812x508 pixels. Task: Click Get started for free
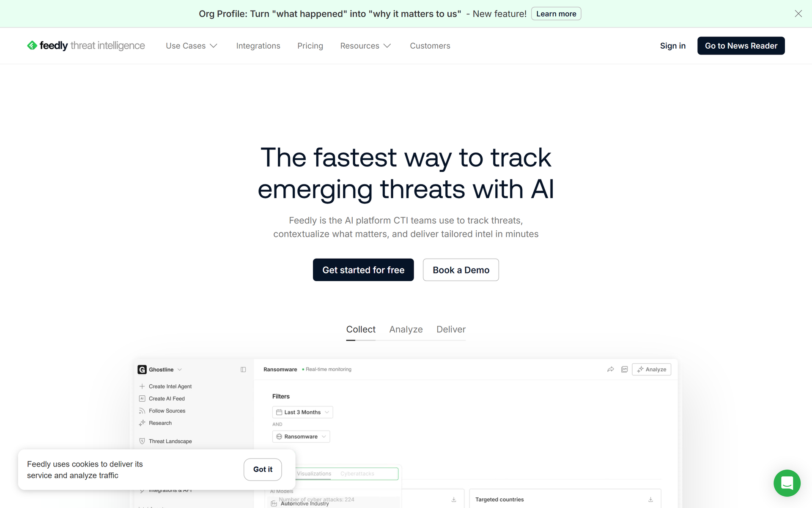363,270
